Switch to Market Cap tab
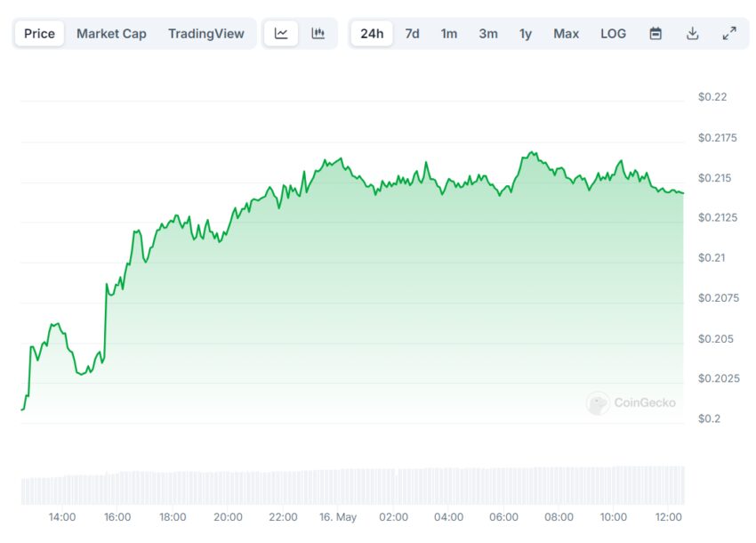 coord(111,33)
